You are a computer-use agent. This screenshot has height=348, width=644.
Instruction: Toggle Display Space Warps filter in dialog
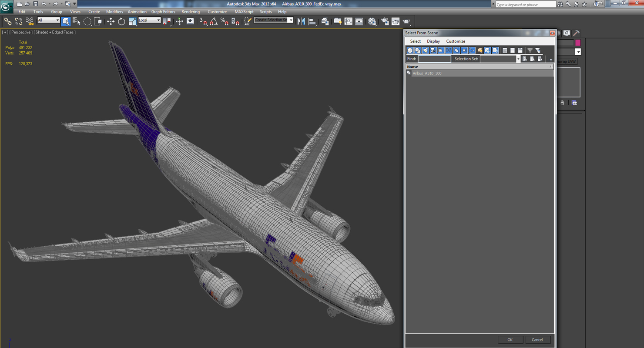(x=449, y=50)
